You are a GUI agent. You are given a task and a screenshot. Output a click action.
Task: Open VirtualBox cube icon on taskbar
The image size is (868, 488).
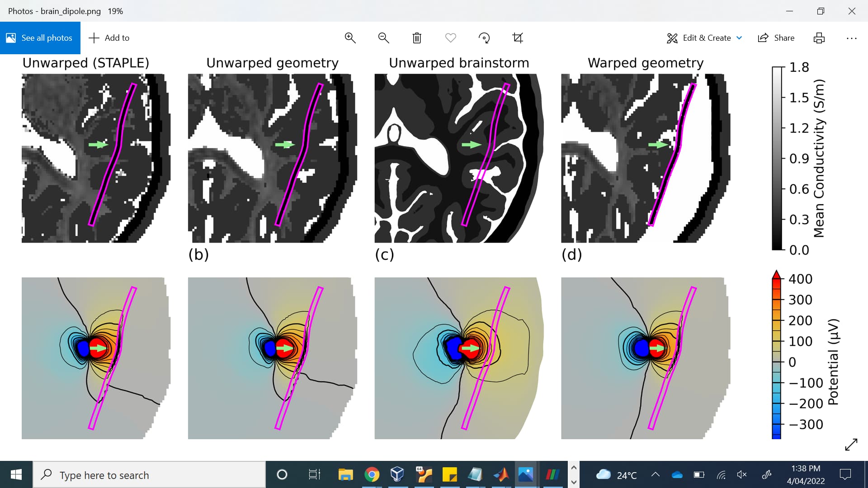click(397, 475)
